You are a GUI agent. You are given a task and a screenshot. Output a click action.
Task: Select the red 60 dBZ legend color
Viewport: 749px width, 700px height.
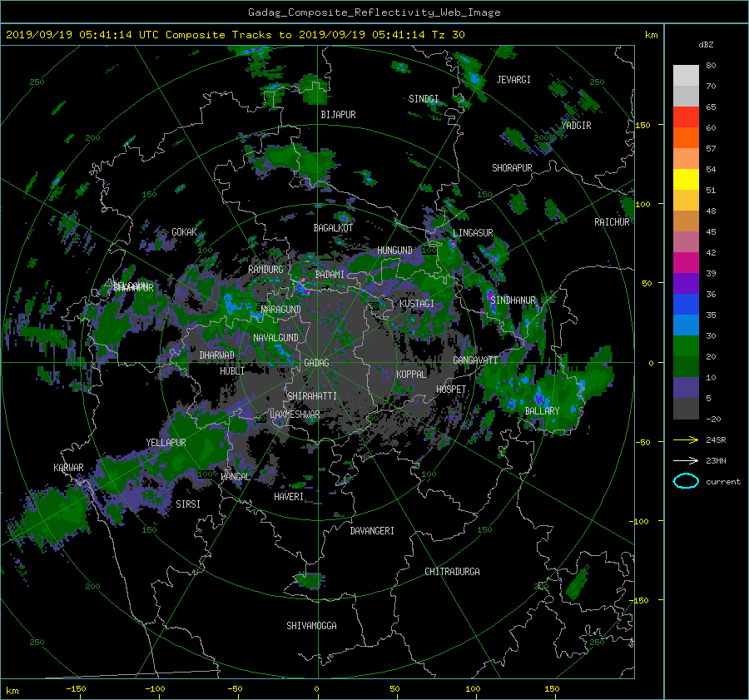coord(686,117)
